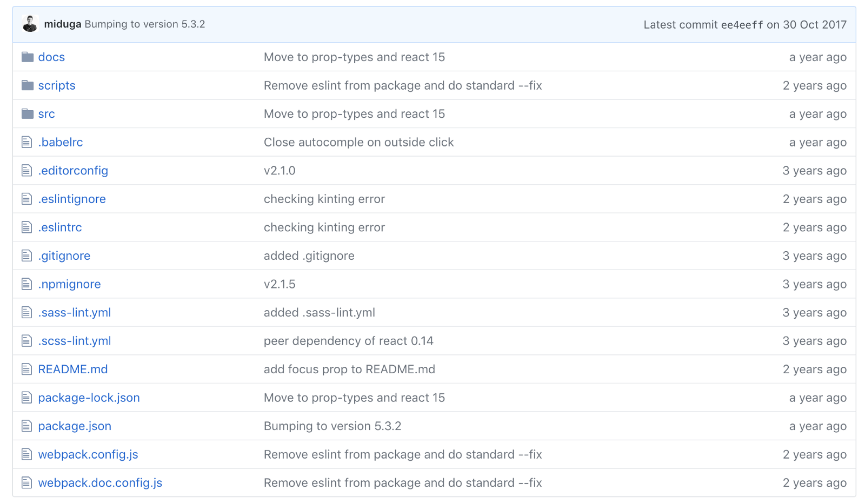
Task: Click the .npmignore file icon
Action: (27, 284)
